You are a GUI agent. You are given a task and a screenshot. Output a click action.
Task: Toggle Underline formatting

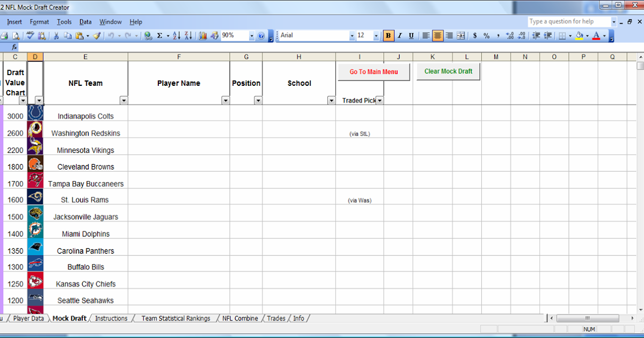click(411, 35)
